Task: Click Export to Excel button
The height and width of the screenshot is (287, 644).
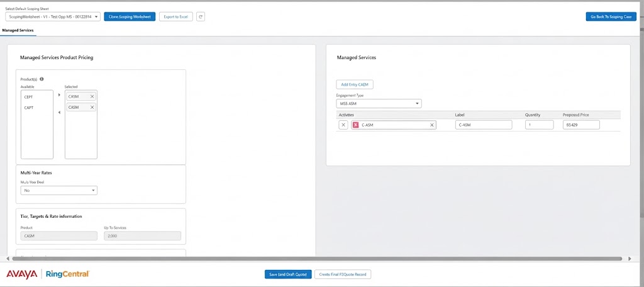Action: point(176,17)
